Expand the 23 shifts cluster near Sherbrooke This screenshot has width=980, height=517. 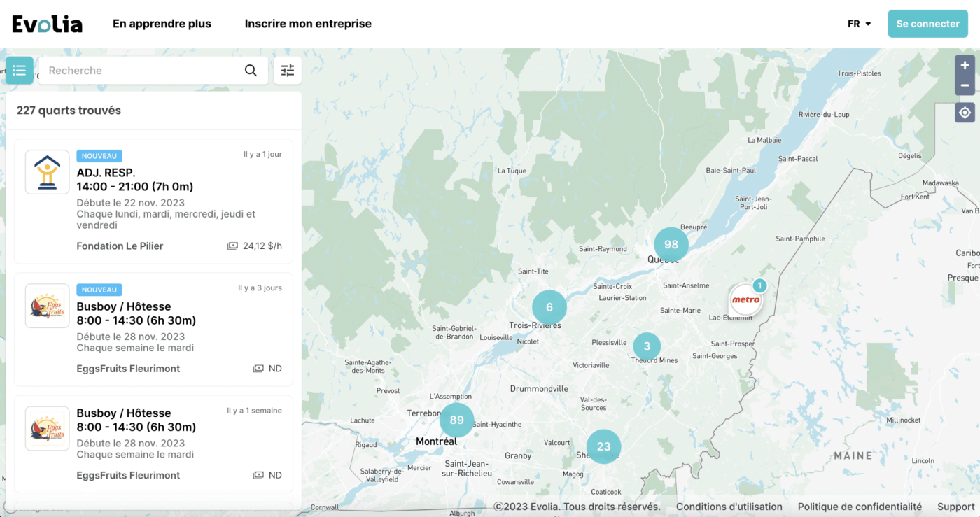point(603,446)
